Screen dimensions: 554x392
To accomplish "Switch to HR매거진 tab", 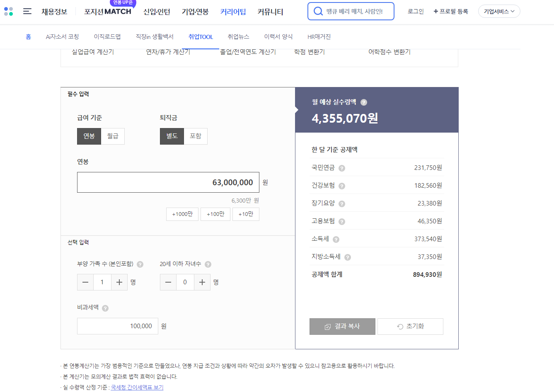I will (319, 37).
